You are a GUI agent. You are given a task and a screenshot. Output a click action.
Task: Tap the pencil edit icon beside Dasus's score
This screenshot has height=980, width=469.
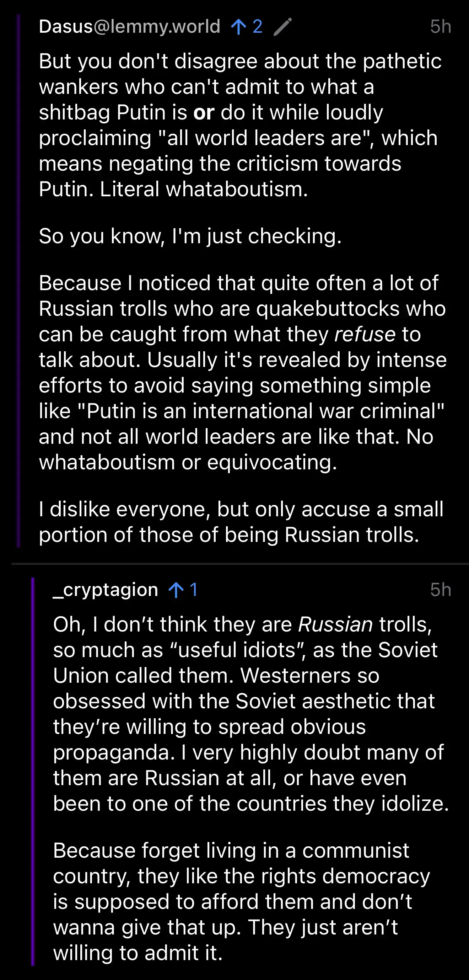tap(283, 27)
